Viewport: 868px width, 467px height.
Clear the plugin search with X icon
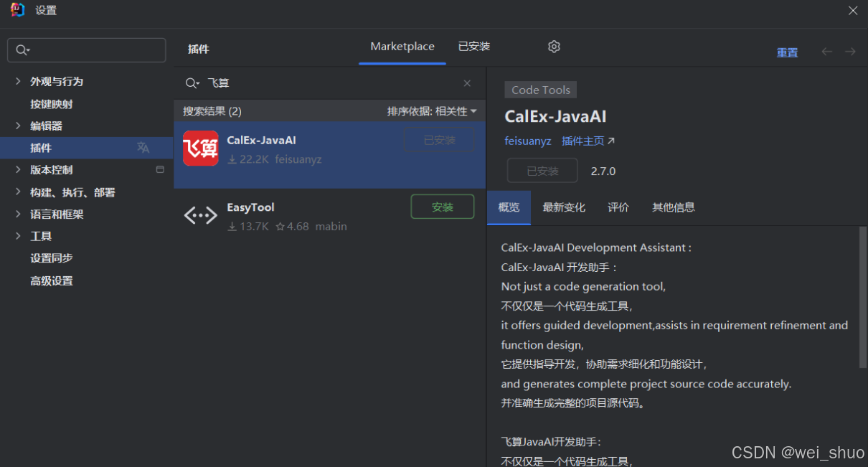467,83
